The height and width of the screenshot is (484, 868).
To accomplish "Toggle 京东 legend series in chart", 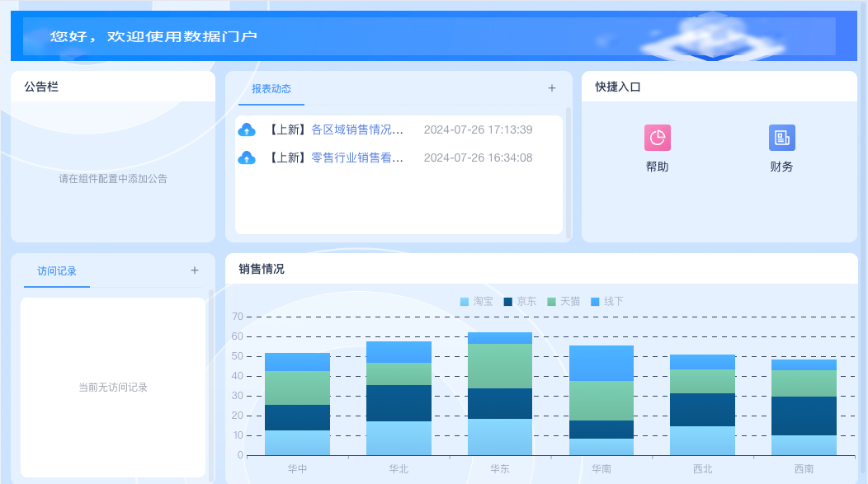I will tap(521, 302).
